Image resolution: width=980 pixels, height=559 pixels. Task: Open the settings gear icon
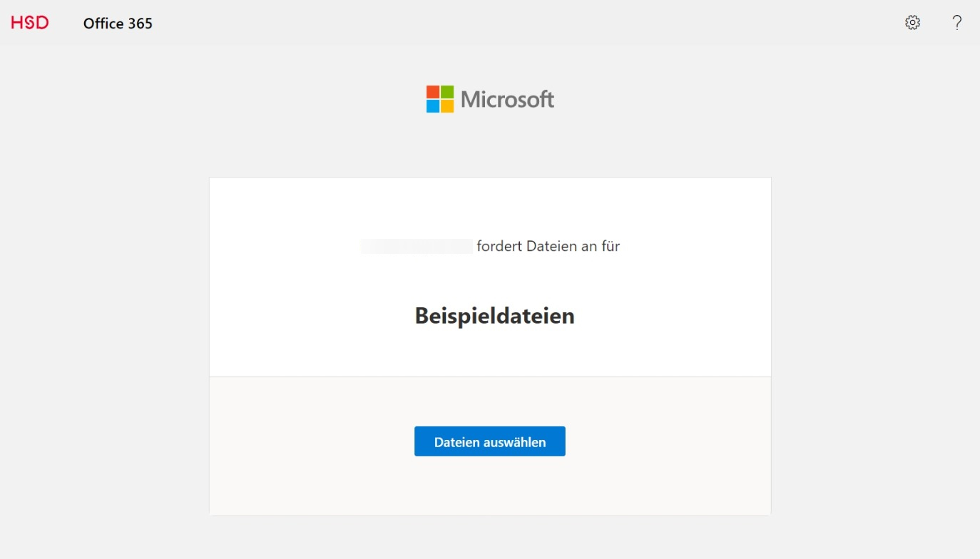[912, 23]
